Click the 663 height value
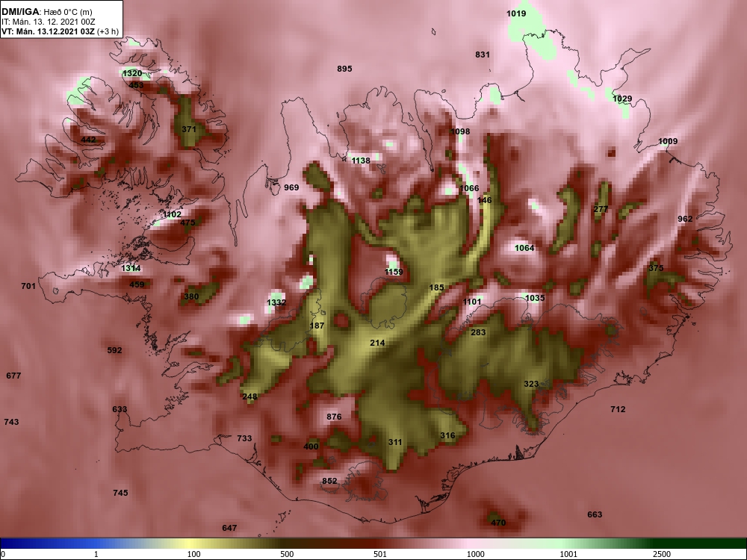 595,514
